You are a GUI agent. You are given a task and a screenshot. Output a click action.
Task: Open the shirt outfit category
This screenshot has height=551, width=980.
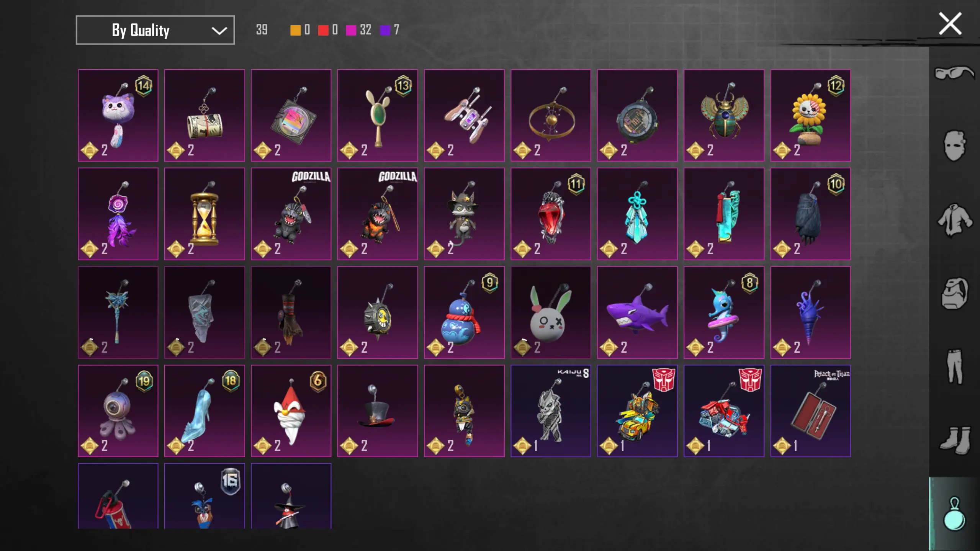click(x=954, y=220)
